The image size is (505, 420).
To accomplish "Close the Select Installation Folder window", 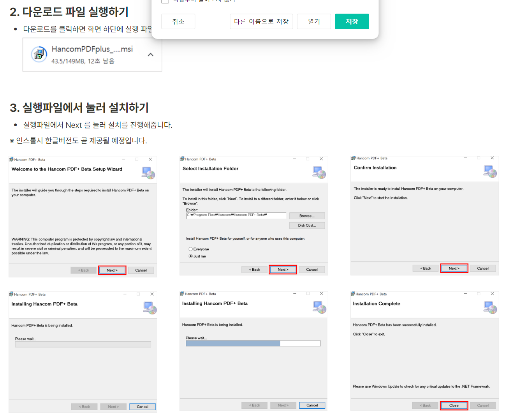I will click(321, 159).
